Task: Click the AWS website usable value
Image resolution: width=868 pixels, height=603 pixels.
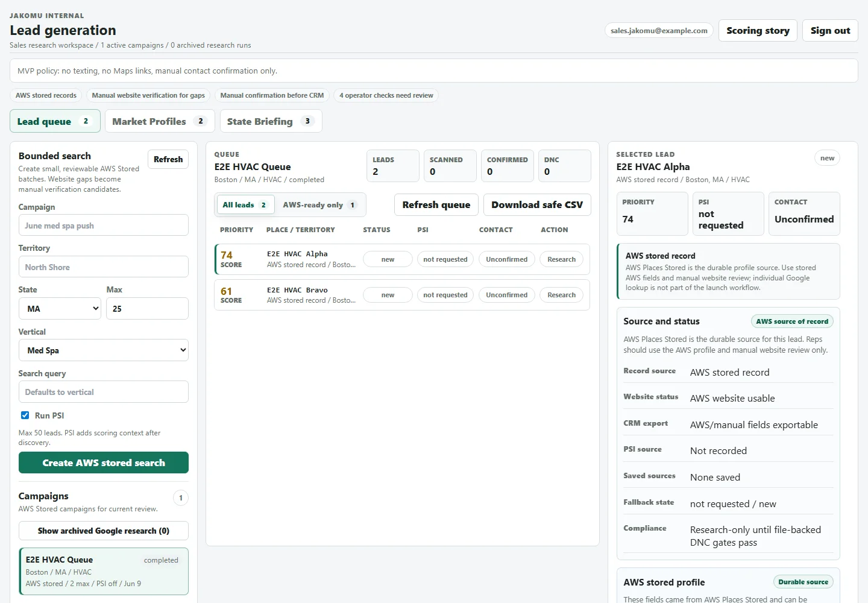Action: pyautogui.click(x=732, y=398)
